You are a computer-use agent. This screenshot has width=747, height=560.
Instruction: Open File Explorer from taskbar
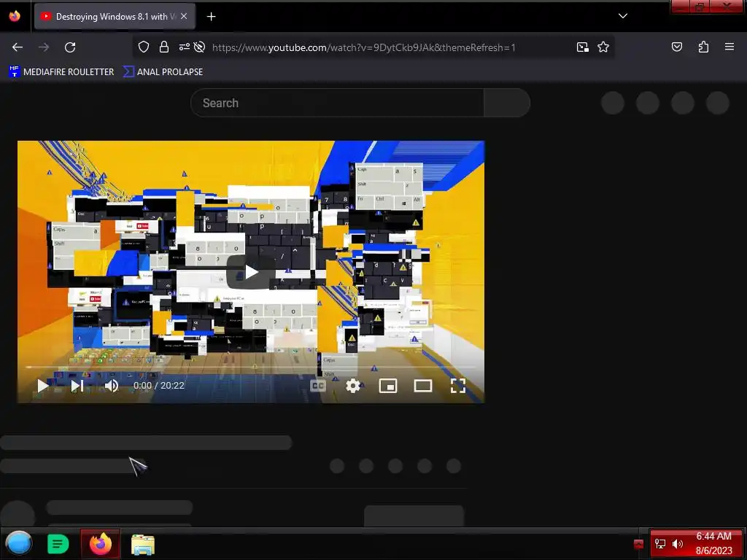[143, 544]
